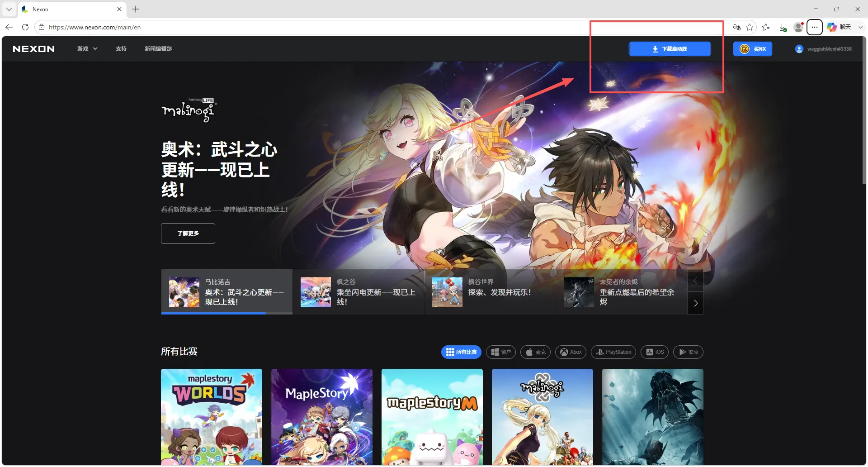Open the waggishMesh#3338 account menu
868x467 pixels.
point(823,49)
